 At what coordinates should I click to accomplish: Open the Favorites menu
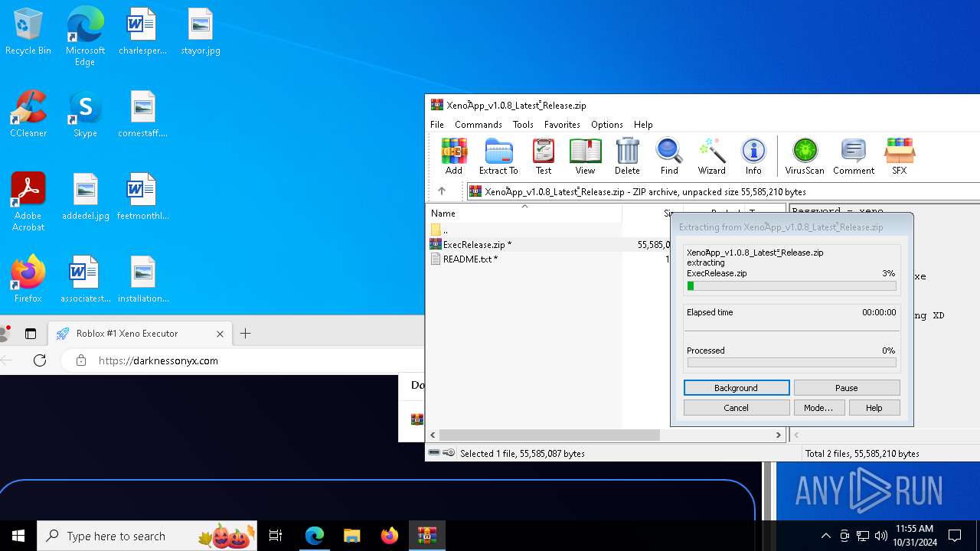[x=562, y=124]
